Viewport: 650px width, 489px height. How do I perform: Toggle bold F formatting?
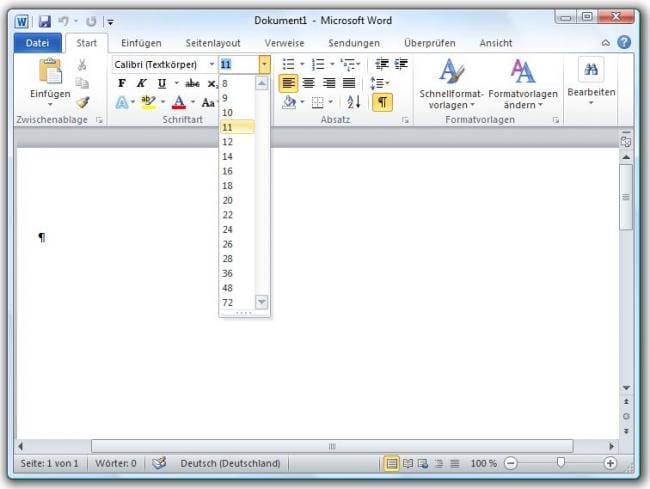121,83
